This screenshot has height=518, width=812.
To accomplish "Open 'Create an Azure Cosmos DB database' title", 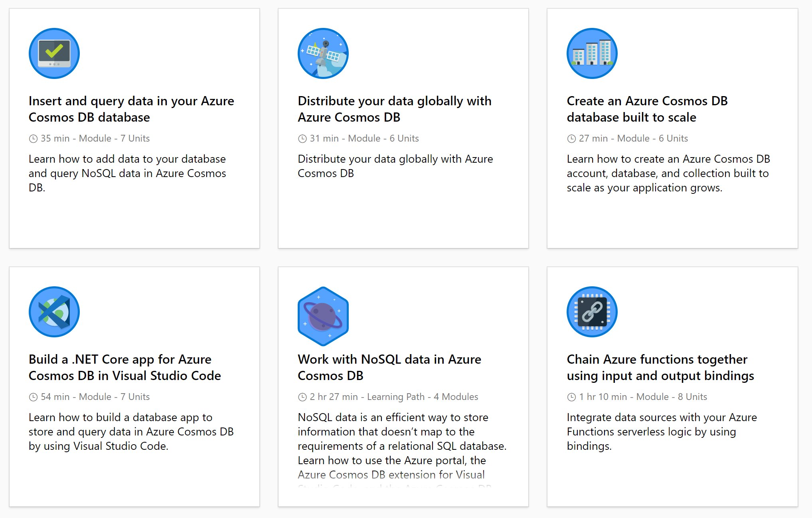I will [647, 109].
